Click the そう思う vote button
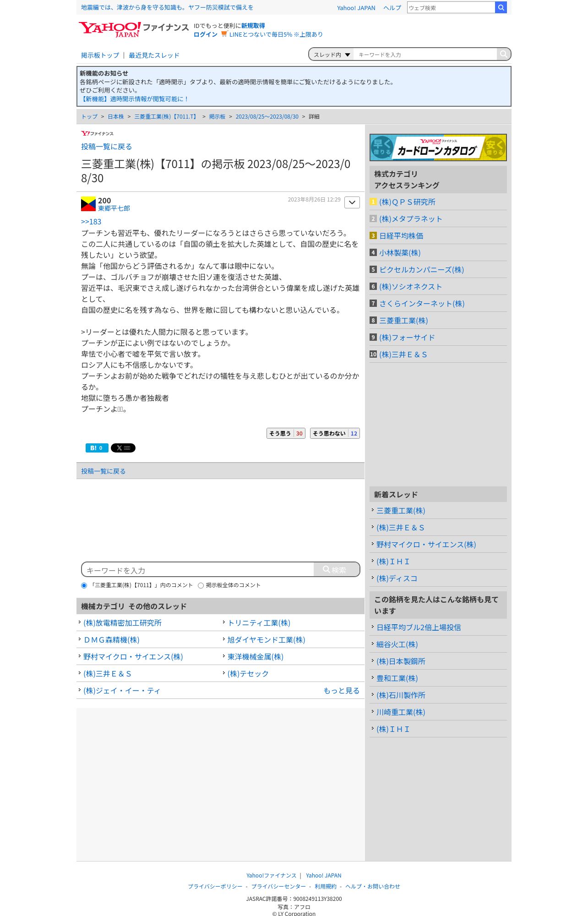 (286, 433)
